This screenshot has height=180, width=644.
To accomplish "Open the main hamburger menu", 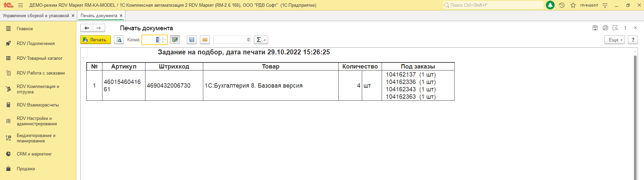I will (20, 5).
